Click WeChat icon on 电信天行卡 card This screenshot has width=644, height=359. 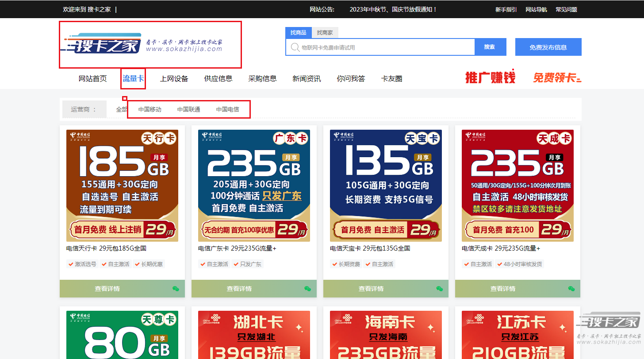(x=176, y=289)
